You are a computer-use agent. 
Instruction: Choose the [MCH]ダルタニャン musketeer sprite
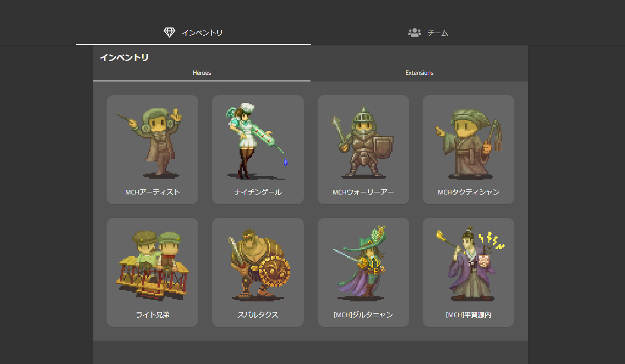363,265
